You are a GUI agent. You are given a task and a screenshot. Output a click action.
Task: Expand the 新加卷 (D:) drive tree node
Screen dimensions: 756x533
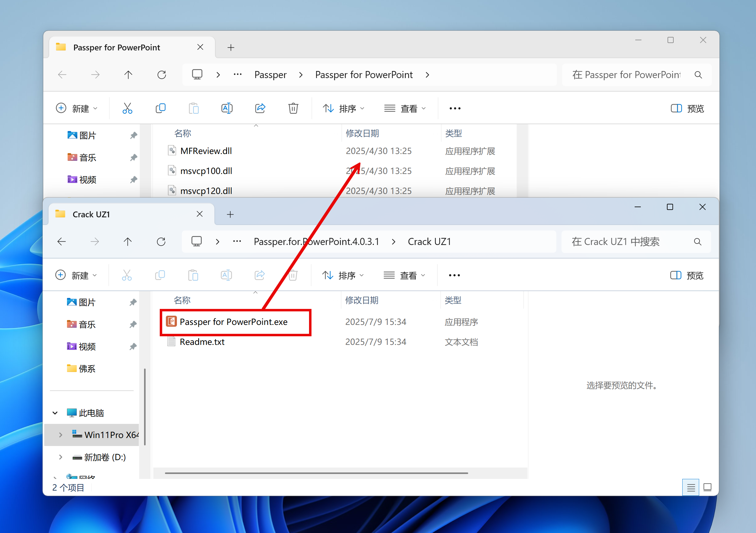pos(61,457)
